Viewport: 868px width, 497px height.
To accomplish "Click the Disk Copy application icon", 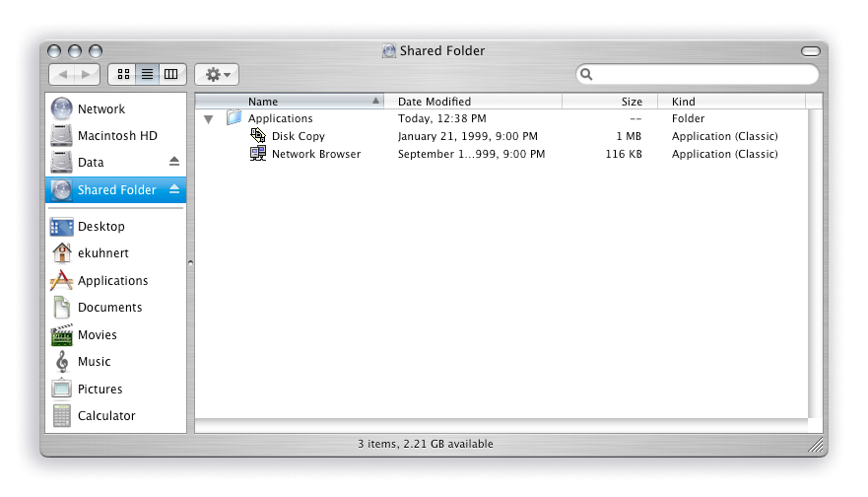I will tap(258, 136).
